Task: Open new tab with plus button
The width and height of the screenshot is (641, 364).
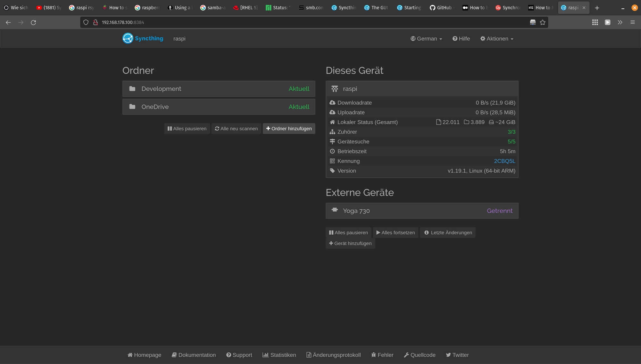Action: [597, 8]
